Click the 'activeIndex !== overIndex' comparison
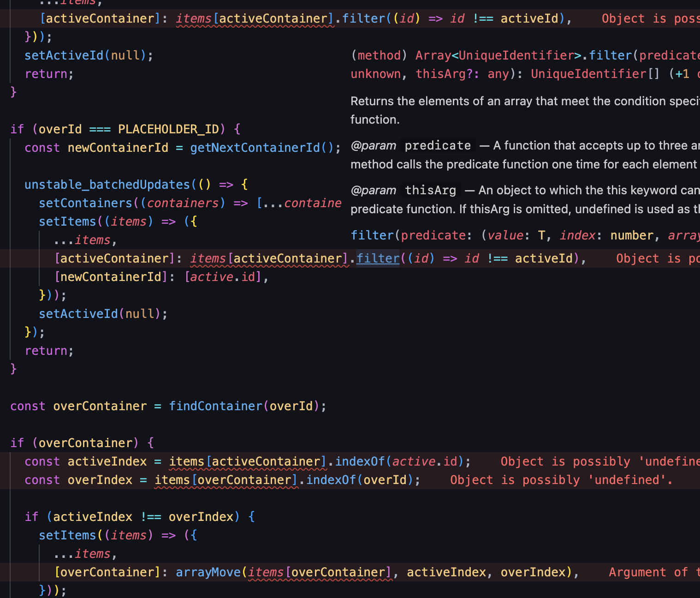Image resolution: width=700 pixels, height=598 pixels. pos(143,517)
